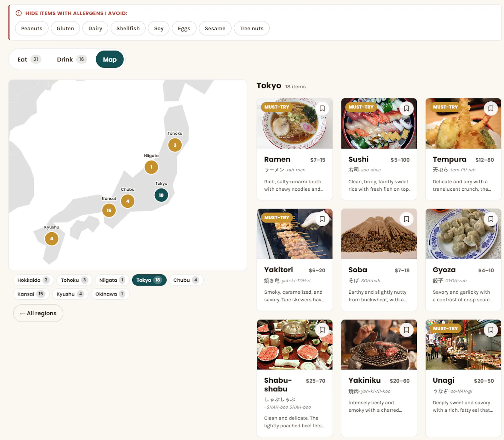Bookmark the Shabu-shabu card
Image resolution: width=504 pixels, height=440 pixels.
322,330
